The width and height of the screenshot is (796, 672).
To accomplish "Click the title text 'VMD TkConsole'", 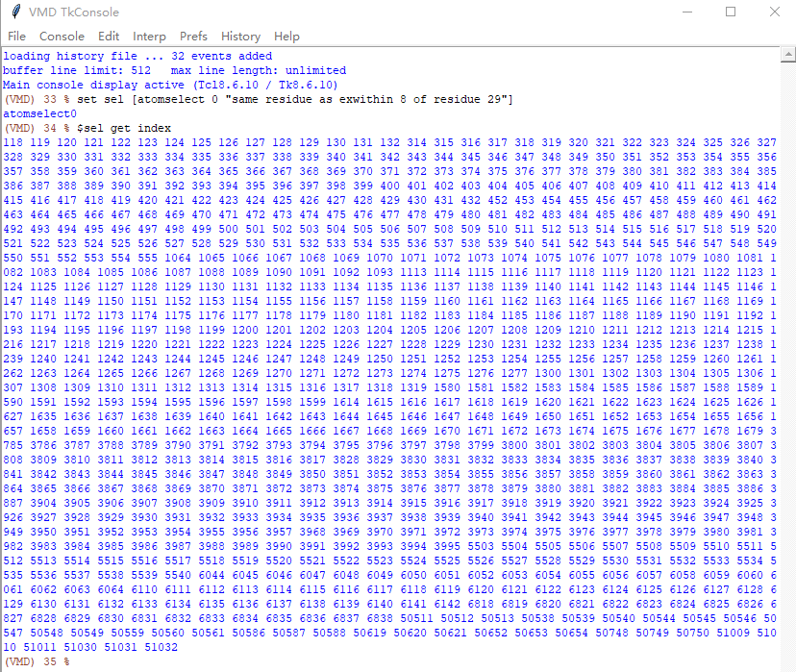I will pyautogui.click(x=74, y=12).
